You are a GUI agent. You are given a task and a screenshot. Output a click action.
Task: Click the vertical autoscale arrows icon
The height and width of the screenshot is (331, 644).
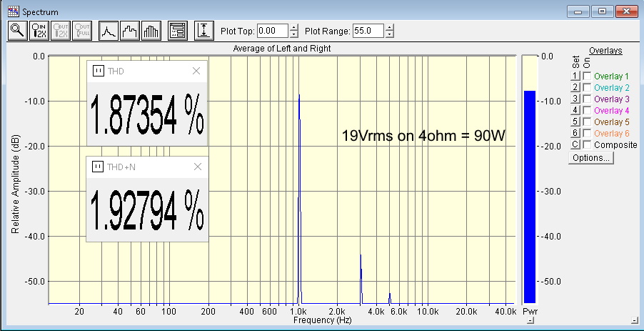coord(204,31)
